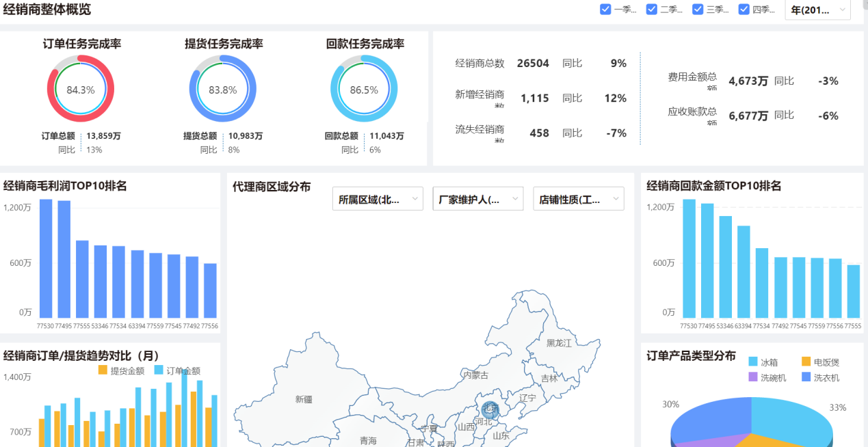
Task: Select bar 77555 in 毛利润TOP10 chart
Action: click(82, 279)
